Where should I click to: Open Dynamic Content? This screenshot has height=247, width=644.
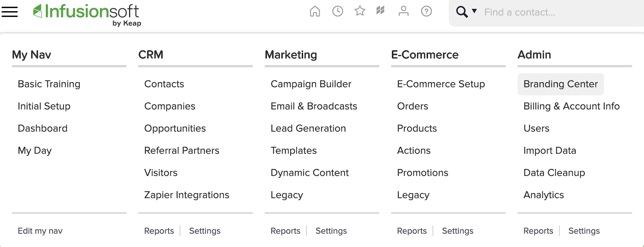[310, 173]
